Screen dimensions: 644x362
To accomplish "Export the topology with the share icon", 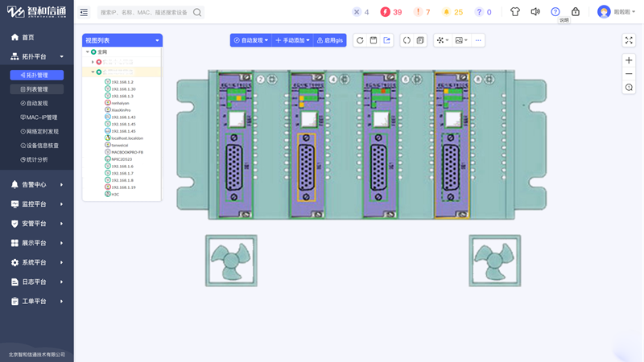I will tap(387, 40).
